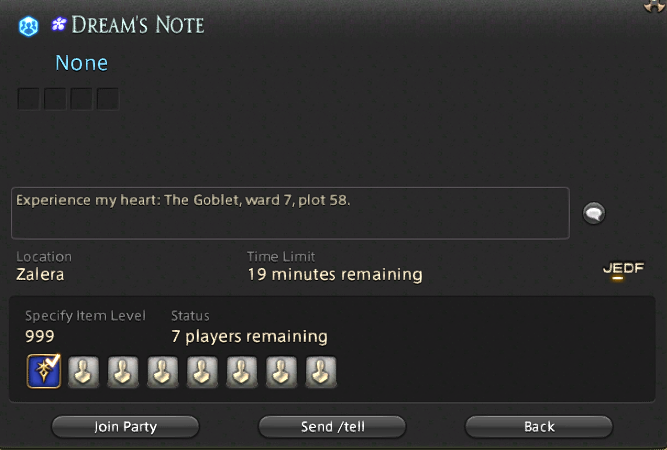
Task: Click the first empty condition box
Action: tap(29, 99)
